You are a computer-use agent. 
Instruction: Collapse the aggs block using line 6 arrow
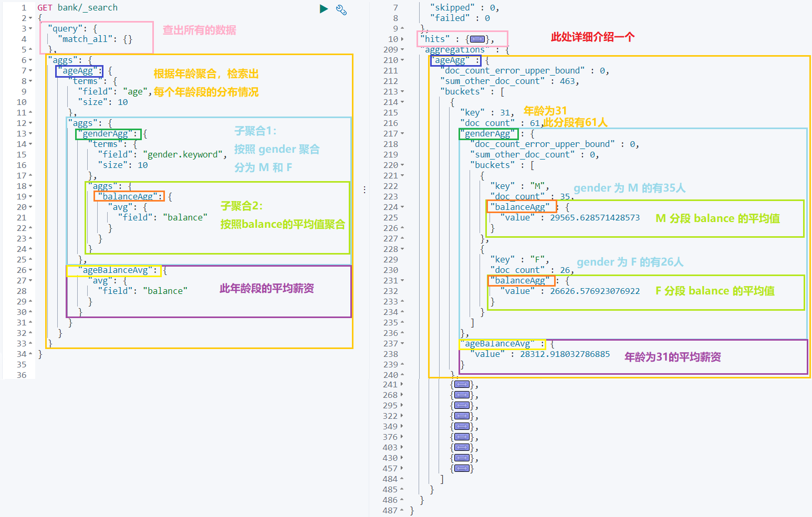tap(30, 60)
